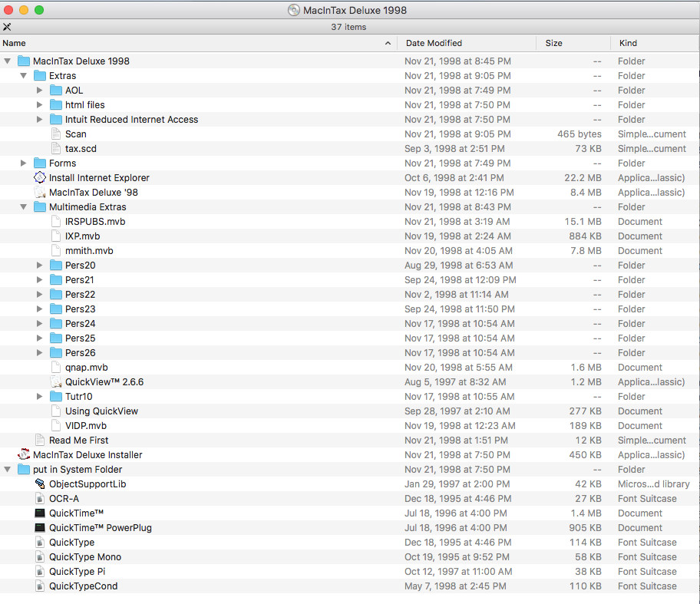Select the 465 bytes size value

pos(579,134)
